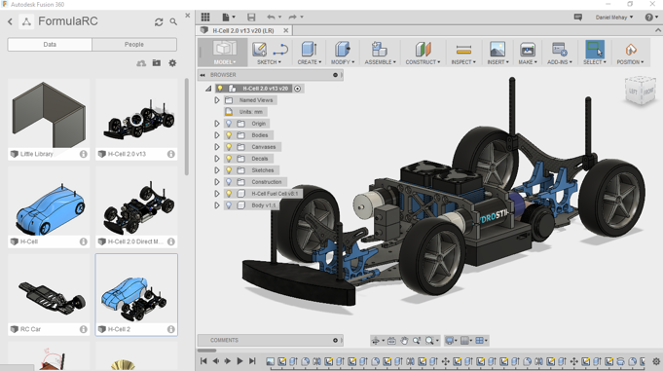Image resolution: width=663 pixels, height=371 pixels.
Task: Toggle visibility bulb of Origin folder
Action: [x=229, y=124]
